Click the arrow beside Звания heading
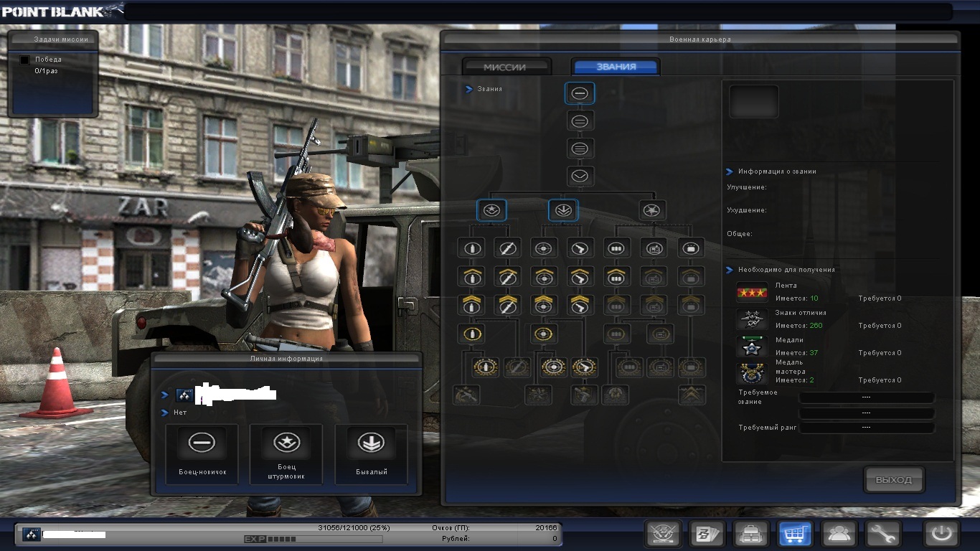This screenshot has width=980, height=551. (468, 89)
